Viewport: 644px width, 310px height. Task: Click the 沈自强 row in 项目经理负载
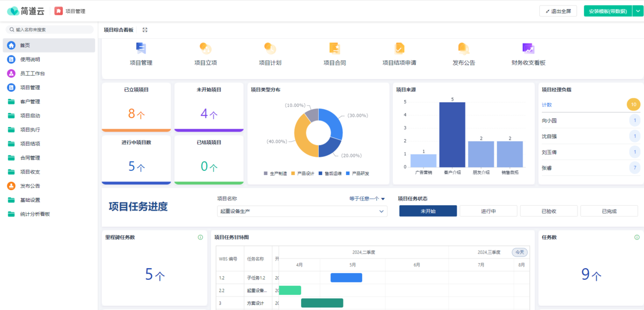[590, 136]
